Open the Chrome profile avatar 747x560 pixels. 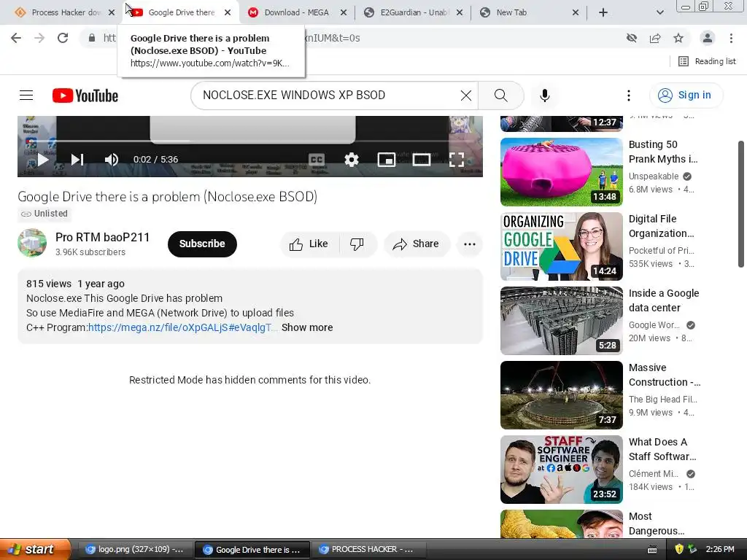[708, 38]
